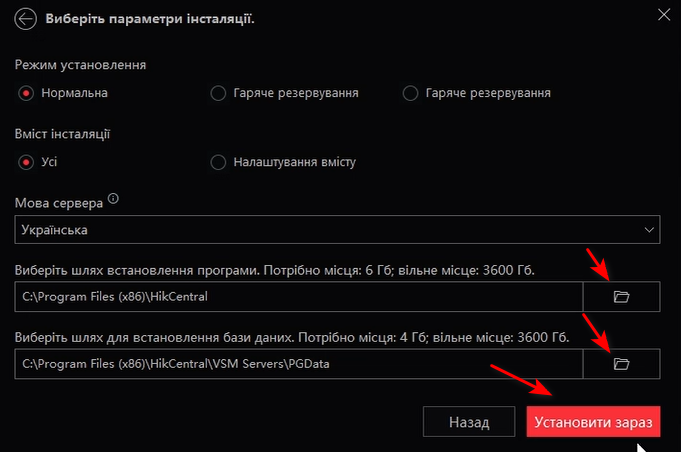
Task: Click the info icon beside Мова сервера
Action: (x=113, y=200)
